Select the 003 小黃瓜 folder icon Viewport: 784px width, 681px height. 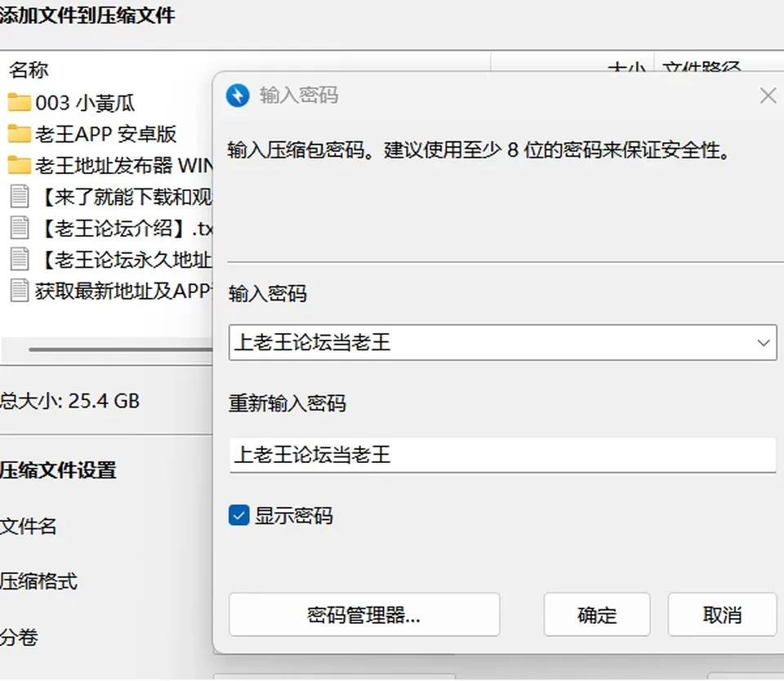(x=20, y=103)
